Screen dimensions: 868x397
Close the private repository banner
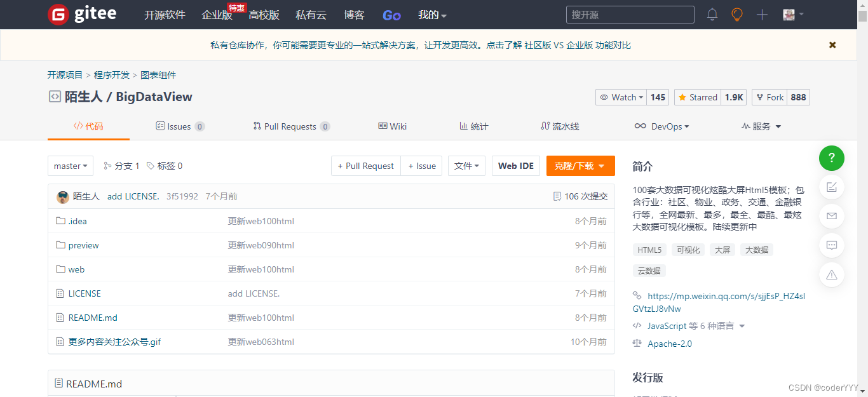coord(832,45)
